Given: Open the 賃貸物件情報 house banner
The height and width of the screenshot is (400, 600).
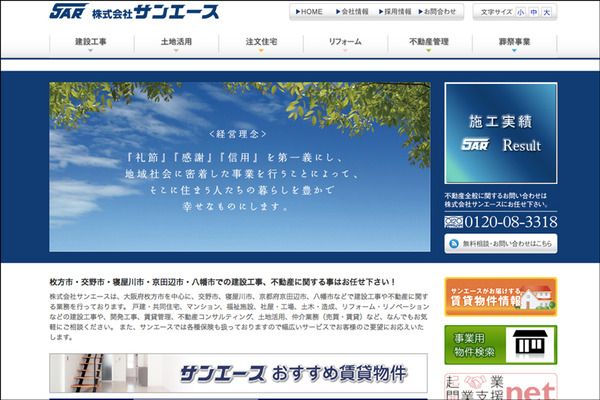Looking at the screenshot, I should 501,297.
